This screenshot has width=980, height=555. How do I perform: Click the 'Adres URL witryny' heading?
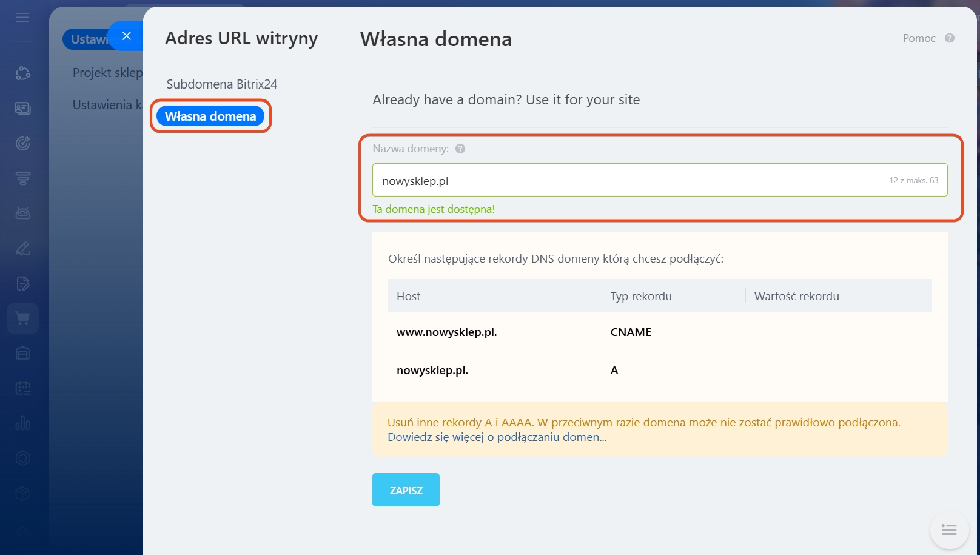pyautogui.click(x=241, y=39)
